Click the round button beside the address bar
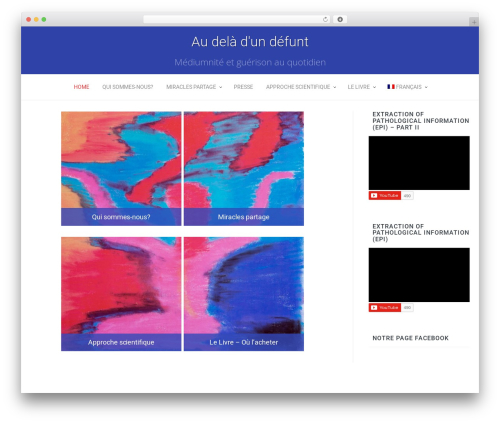The height and width of the screenshot is (423, 500). click(340, 20)
